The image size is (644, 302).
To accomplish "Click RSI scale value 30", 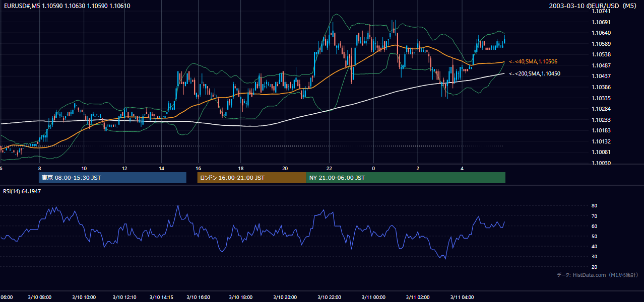I will pos(594,257).
